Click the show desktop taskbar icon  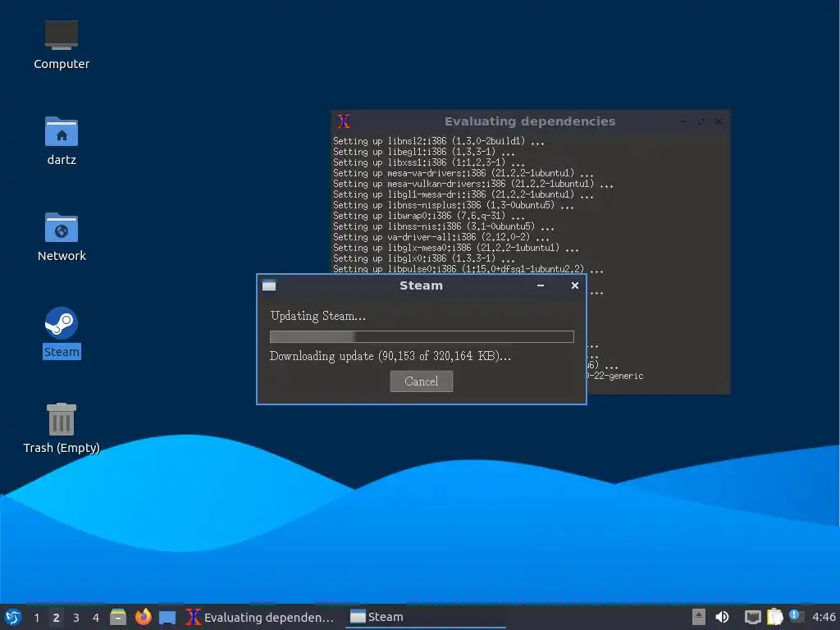coord(167,617)
